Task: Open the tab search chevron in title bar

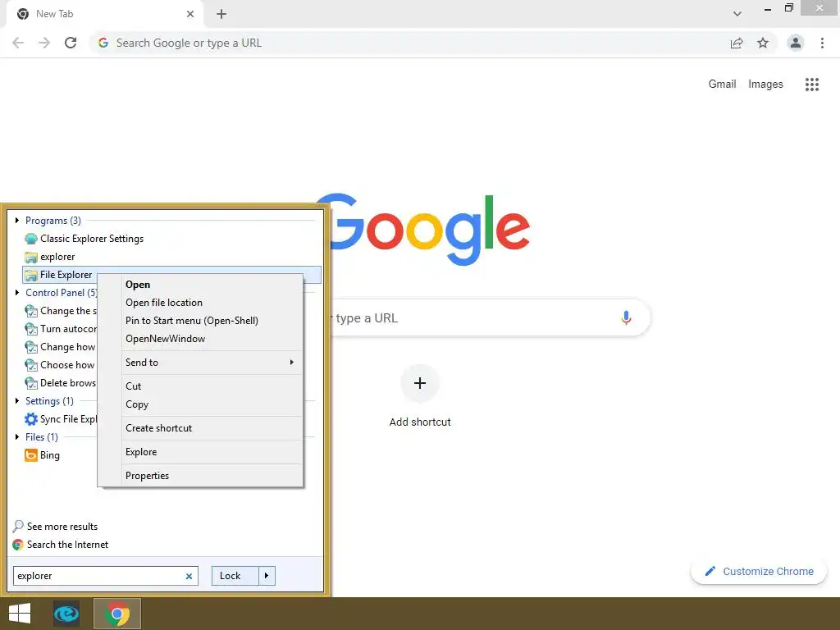Action: (x=737, y=14)
